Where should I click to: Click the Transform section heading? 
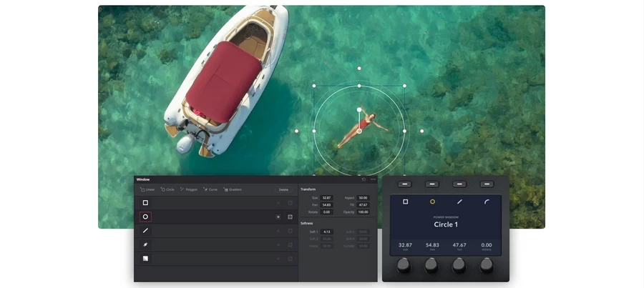[308, 189]
